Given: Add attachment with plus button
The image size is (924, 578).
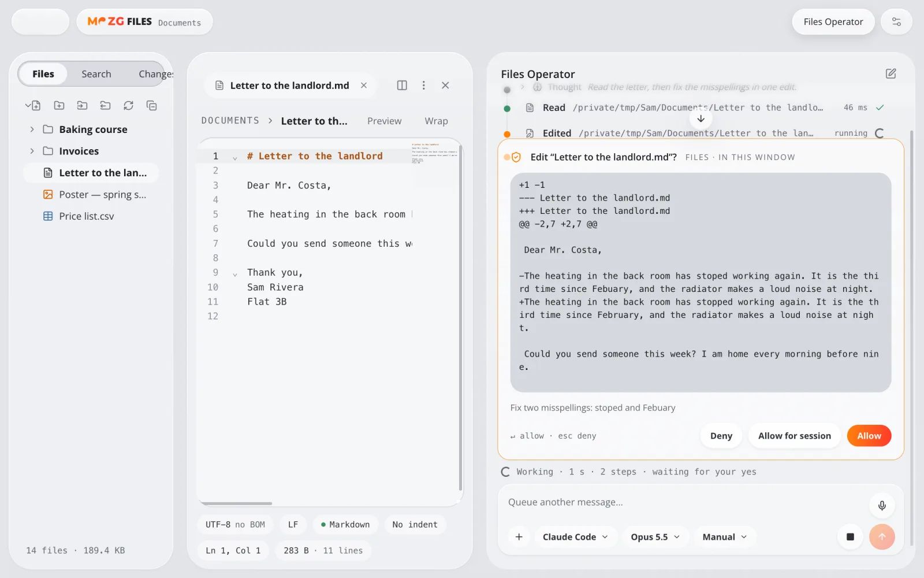Looking at the screenshot, I should pyautogui.click(x=519, y=537).
